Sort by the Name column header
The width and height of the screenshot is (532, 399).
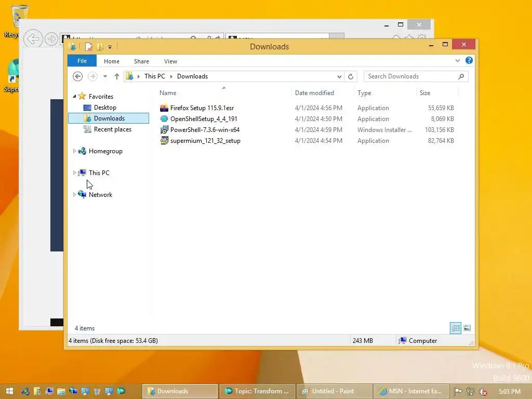tap(168, 93)
